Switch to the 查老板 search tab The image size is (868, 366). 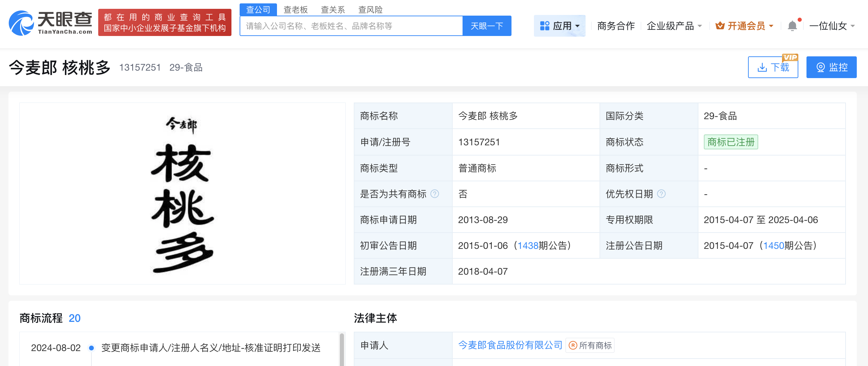pyautogui.click(x=296, y=10)
